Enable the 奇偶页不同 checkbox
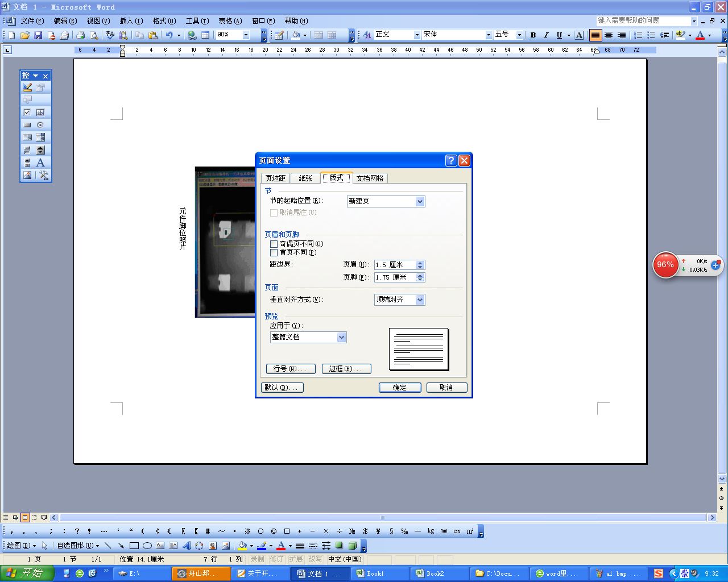 (x=274, y=244)
